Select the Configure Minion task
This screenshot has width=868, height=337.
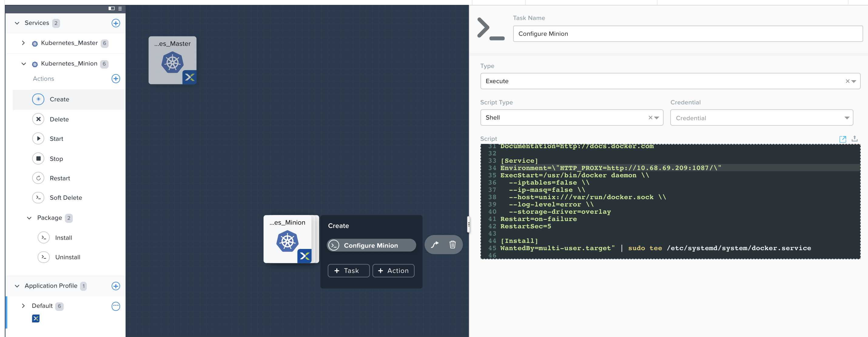click(371, 245)
